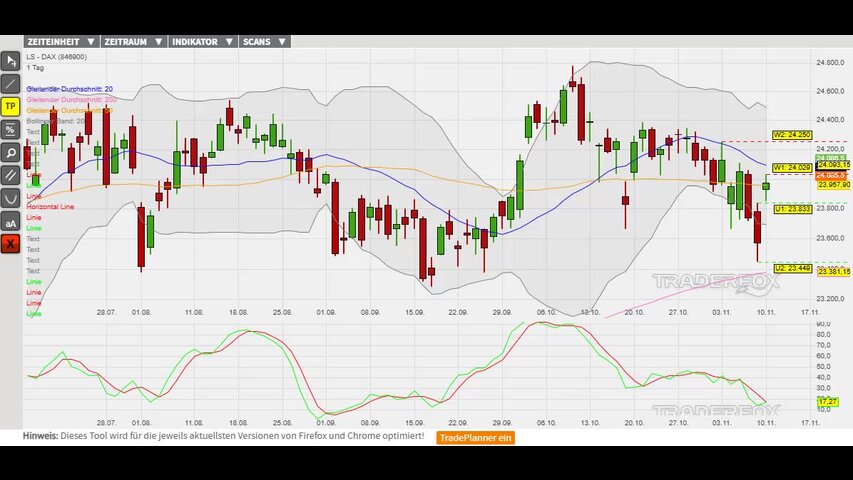Select the curve arc drawing tool
853x480 pixels.
click(x=10, y=198)
